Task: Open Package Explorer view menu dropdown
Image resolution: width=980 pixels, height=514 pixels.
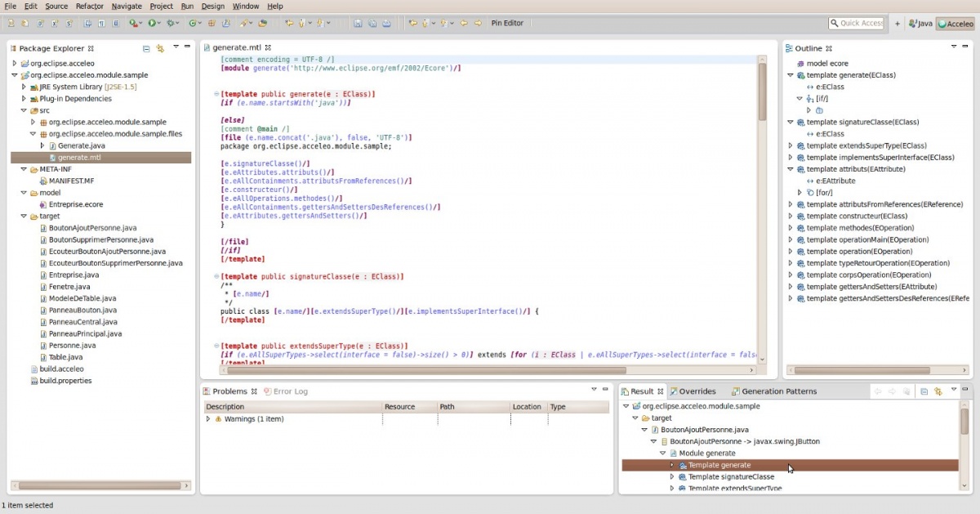Action: 176,47
